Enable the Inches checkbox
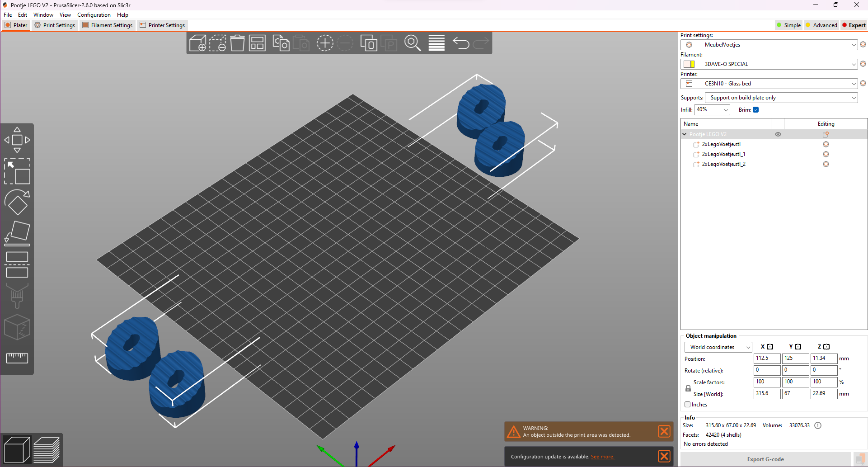The height and width of the screenshot is (467, 868). (x=687, y=404)
